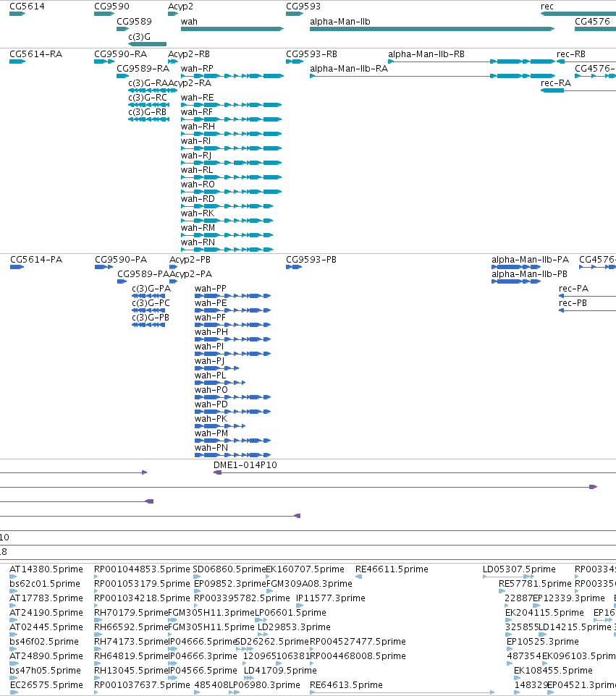Select the CG4576 gene label
This screenshot has width=616, height=696.
click(x=592, y=22)
